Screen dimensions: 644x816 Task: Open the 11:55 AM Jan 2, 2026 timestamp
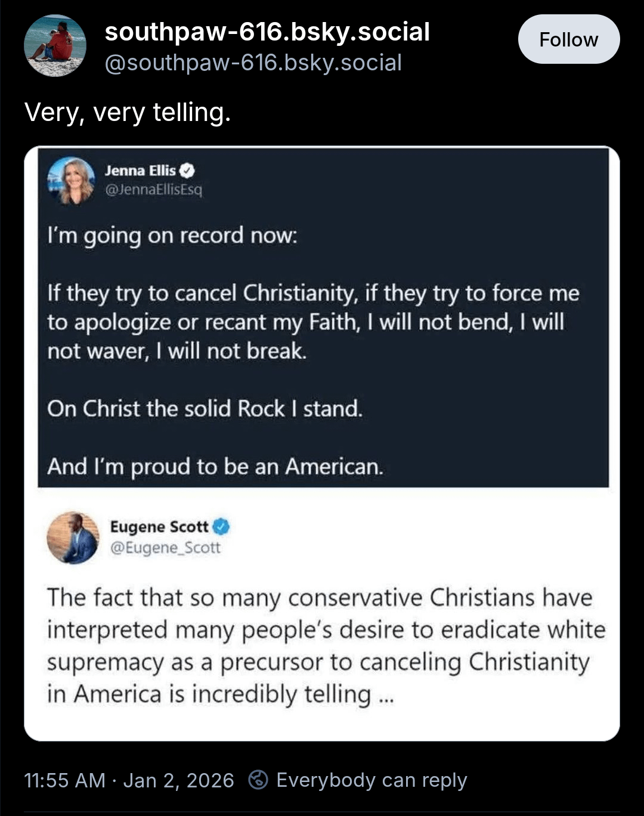(129, 780)
